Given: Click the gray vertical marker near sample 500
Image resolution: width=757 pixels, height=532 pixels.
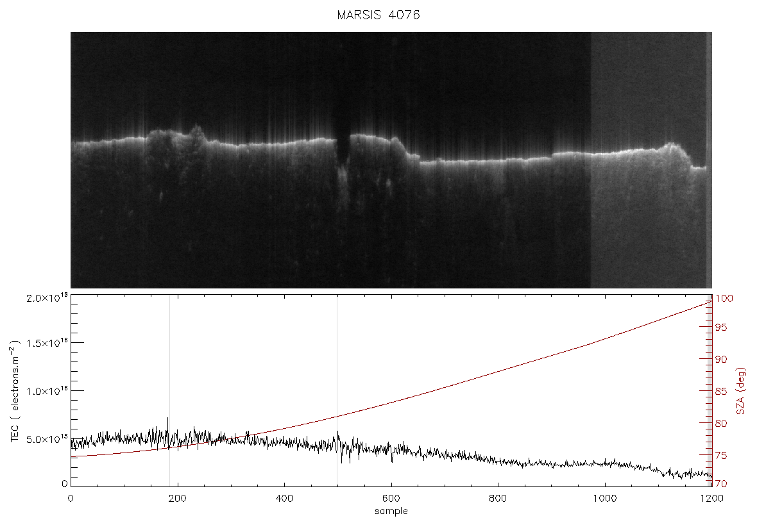Looking at the screenshot, I should pos(337,390).
